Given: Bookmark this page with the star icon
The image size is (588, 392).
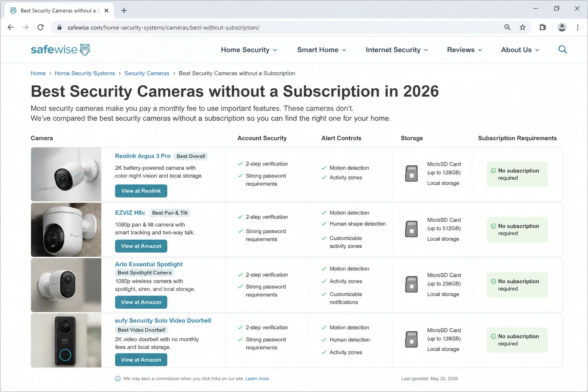Looking at the screenshot, I should coord(523,28).
